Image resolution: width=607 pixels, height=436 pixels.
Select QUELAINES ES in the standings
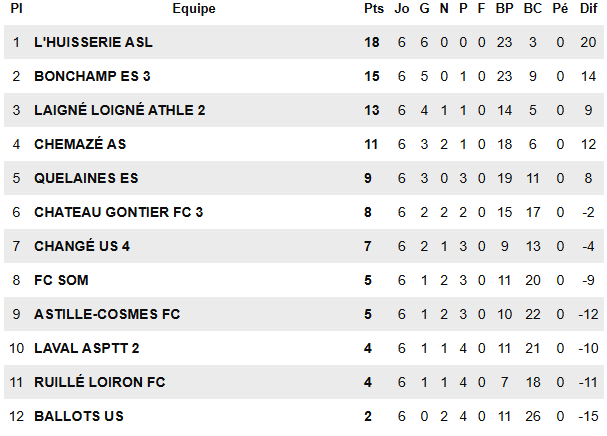click(x=86, y=178)
